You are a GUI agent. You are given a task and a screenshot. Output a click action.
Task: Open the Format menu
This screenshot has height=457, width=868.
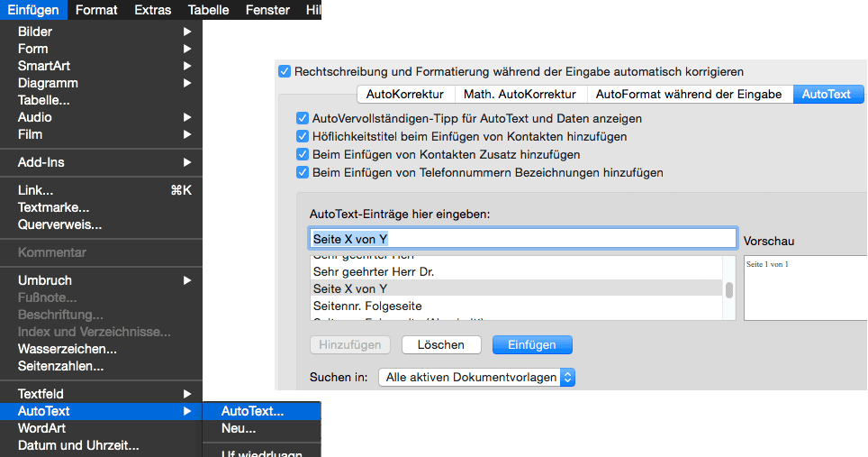coord(96,10)
